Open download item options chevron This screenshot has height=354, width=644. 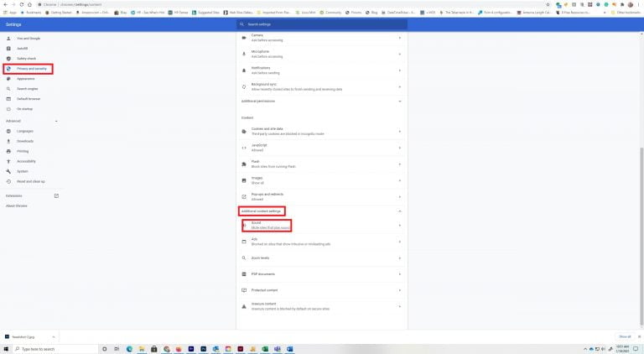(x=54, y=336)
